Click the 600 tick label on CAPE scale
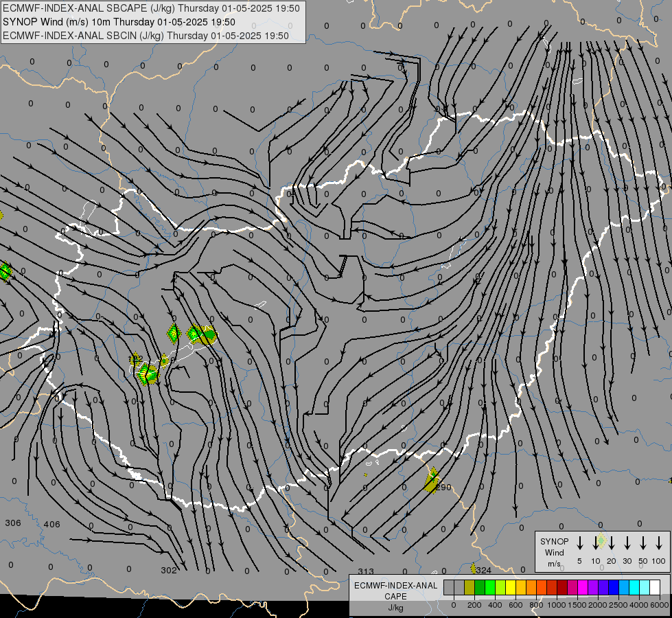 [515, 605]
